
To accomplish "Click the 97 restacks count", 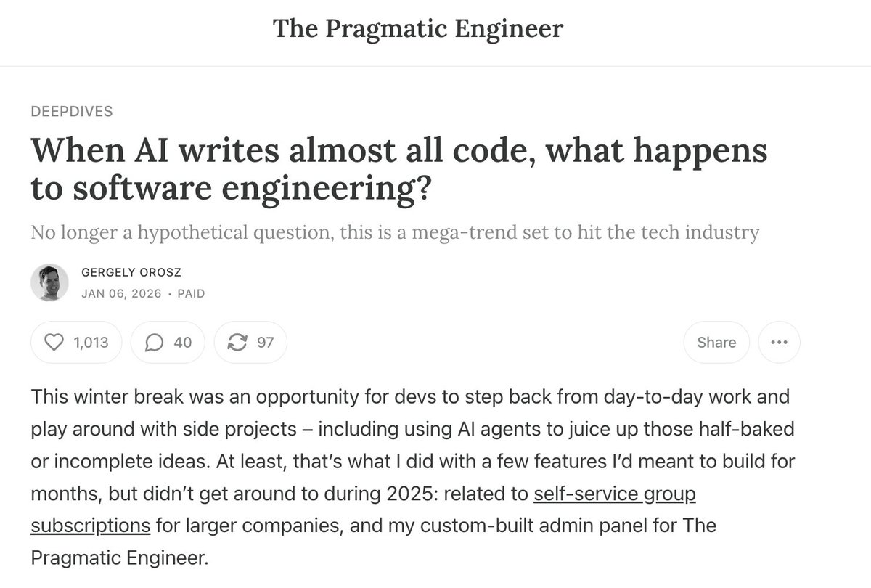I will point(266,342).
